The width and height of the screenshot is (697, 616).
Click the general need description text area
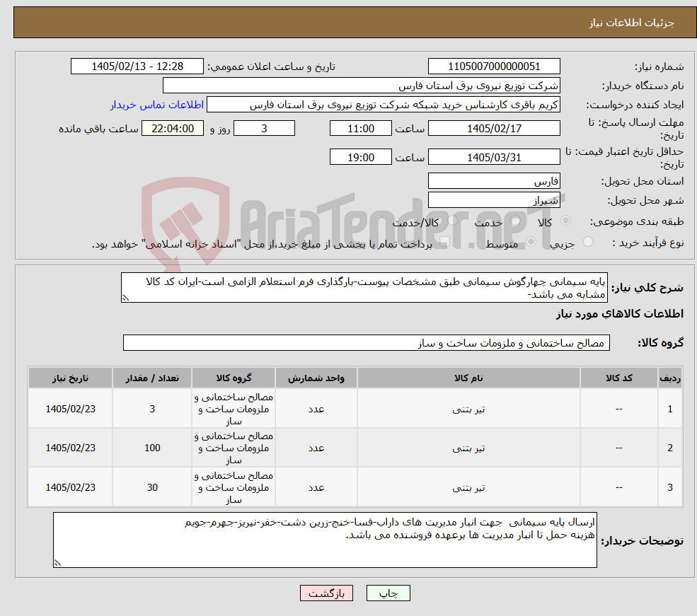364,287
